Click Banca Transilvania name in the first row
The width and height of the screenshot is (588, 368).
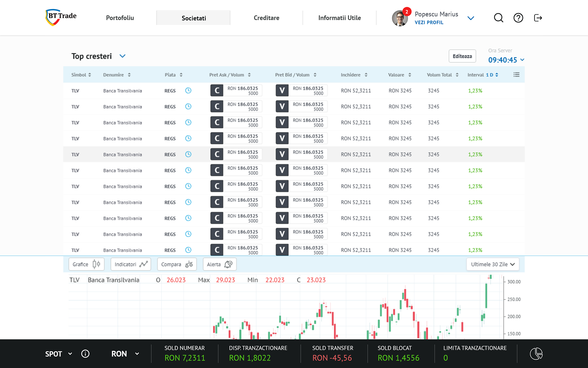pyautogui.click(x=123, y=91)
